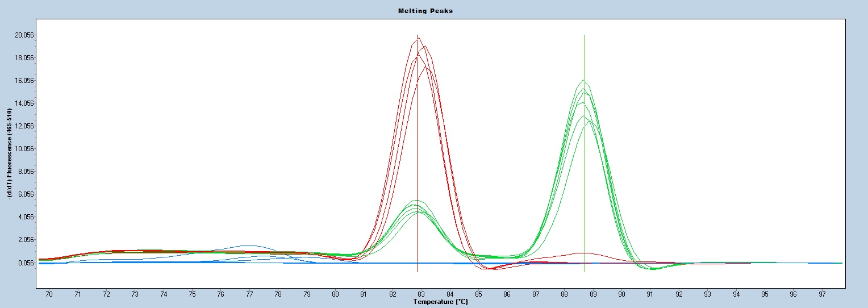
Task: Select the small green peak near 83 °C
Action: pos(418,201)
